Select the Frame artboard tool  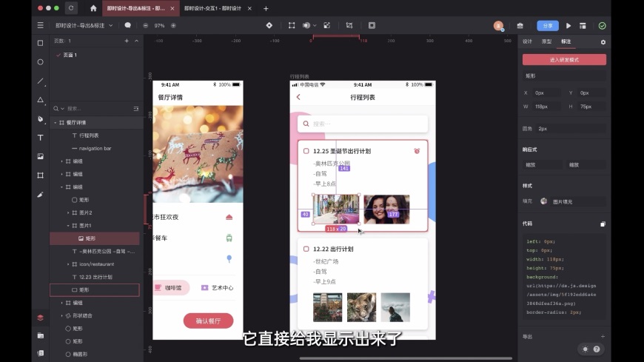[40, 175]
